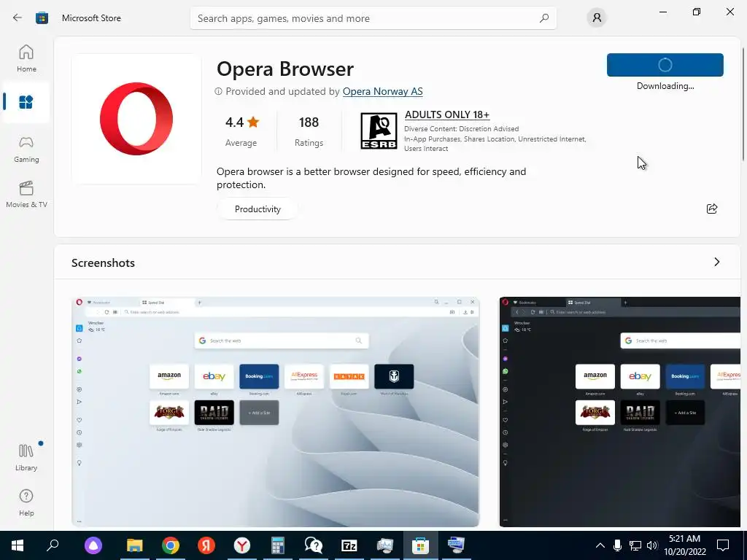Screen dimensions: 747x560
Task: Open the Windows Start menu
Action: [18, 545]
